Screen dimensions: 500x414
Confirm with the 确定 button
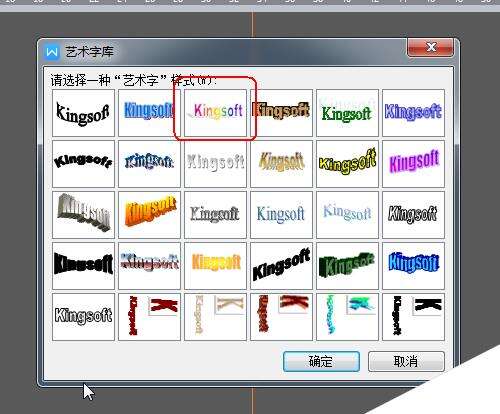(x=321, y=361)
